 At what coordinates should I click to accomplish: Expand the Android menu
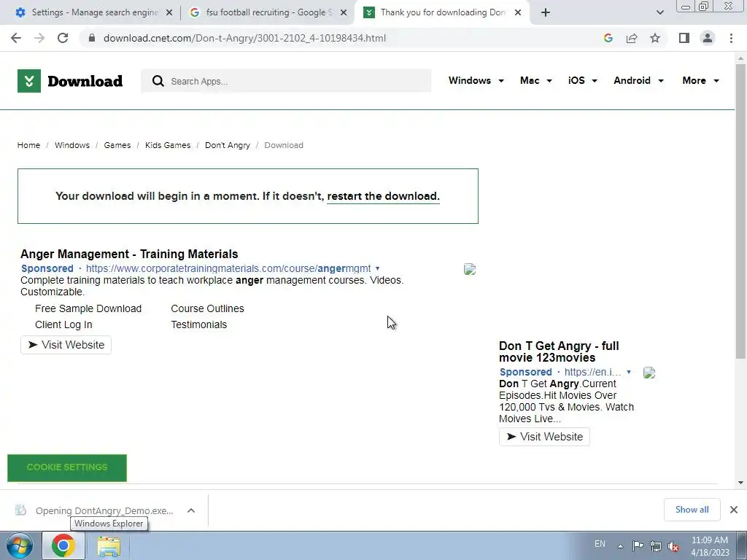638,80
